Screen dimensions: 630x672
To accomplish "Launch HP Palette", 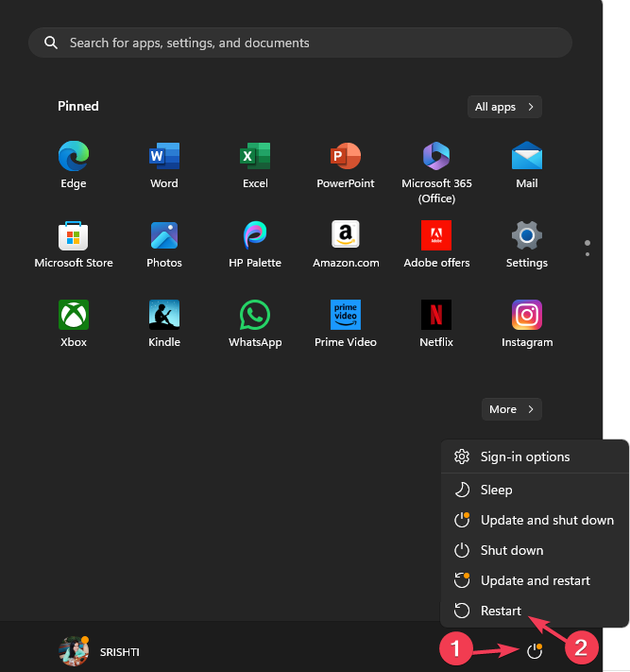I will click(x=255, y=244).
